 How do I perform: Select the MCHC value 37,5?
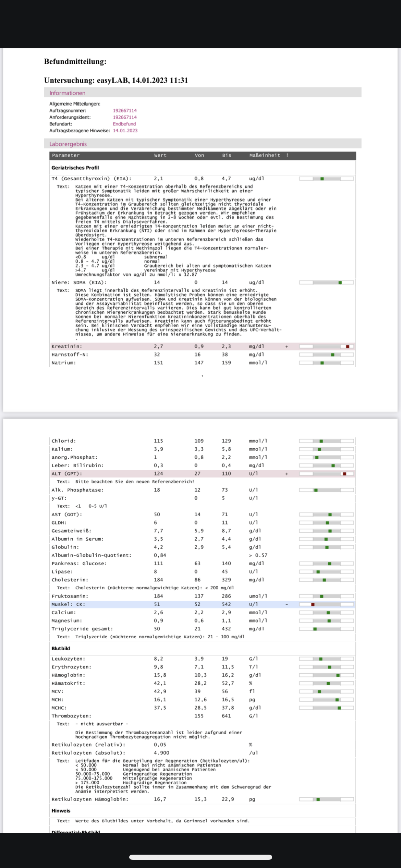point(160,708)
